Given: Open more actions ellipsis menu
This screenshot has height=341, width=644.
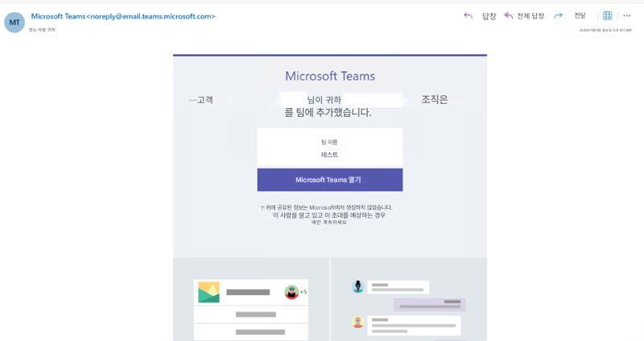Looking at the screenshot, I should click(627, 15).
